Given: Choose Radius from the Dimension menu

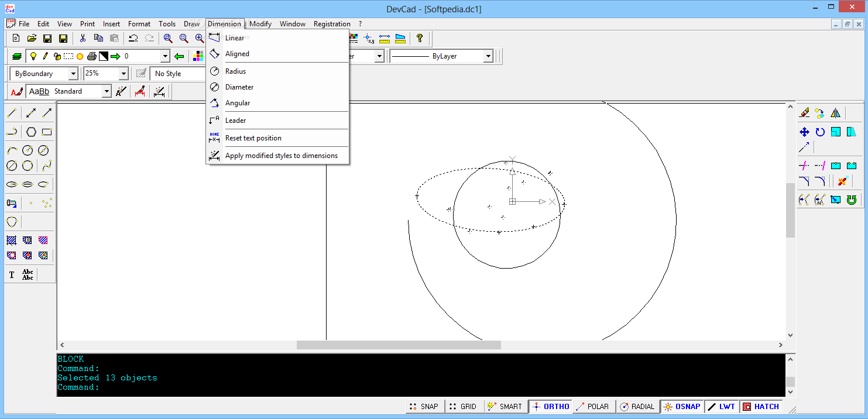Looking at the screenshot, I should pyautogui.click(x=235, y=71).
